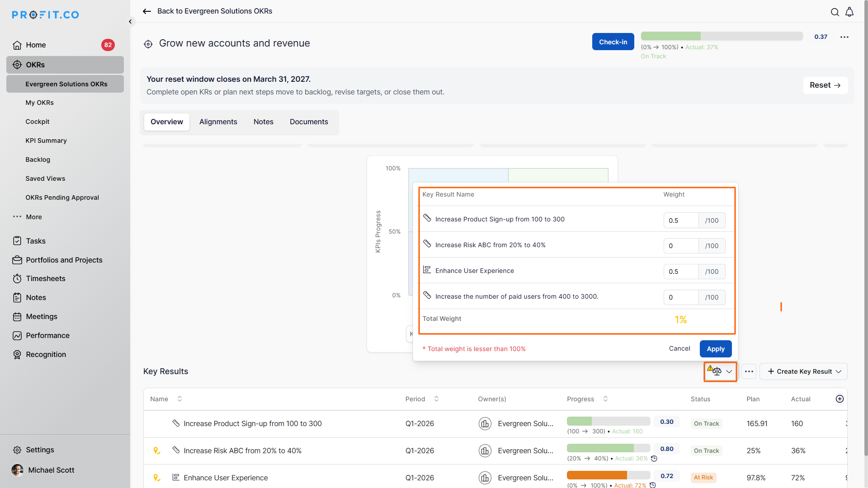Open the notifications bell

tap(849, 12)
